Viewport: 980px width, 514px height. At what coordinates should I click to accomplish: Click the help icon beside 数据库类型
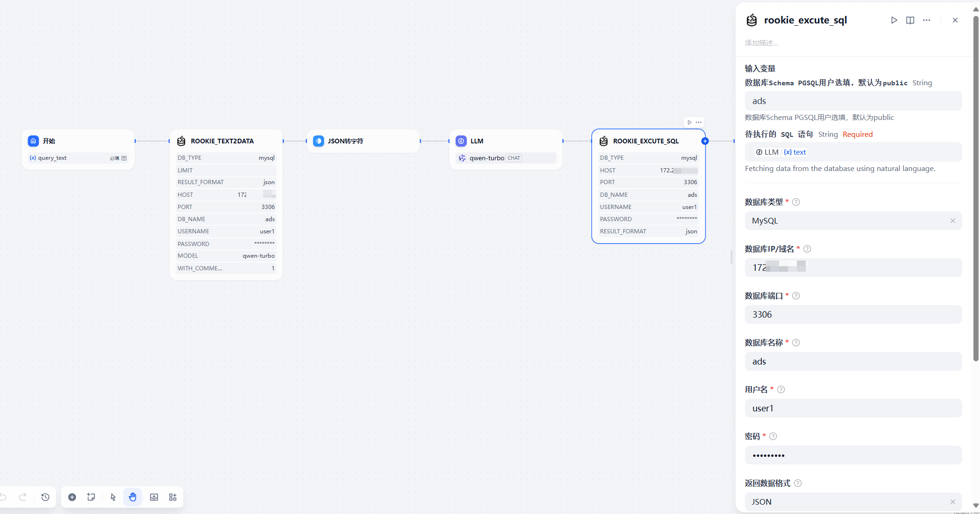click(x=796, y=202)
